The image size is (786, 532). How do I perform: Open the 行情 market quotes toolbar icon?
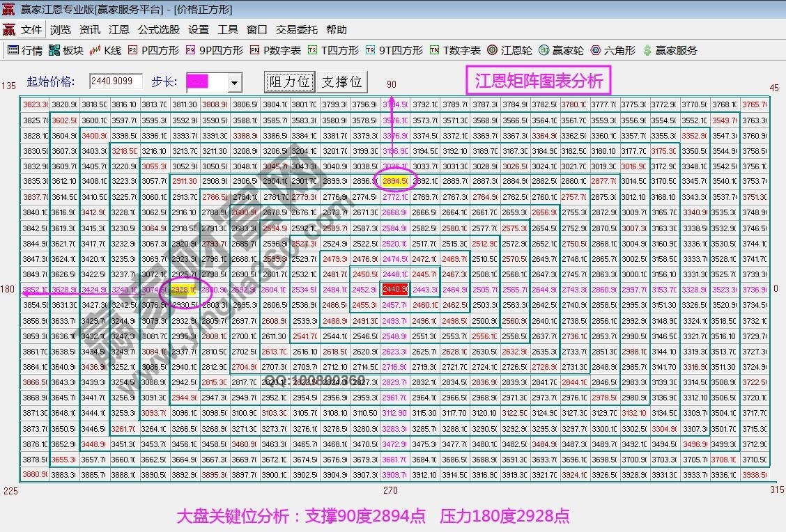[x=25, y=50]
